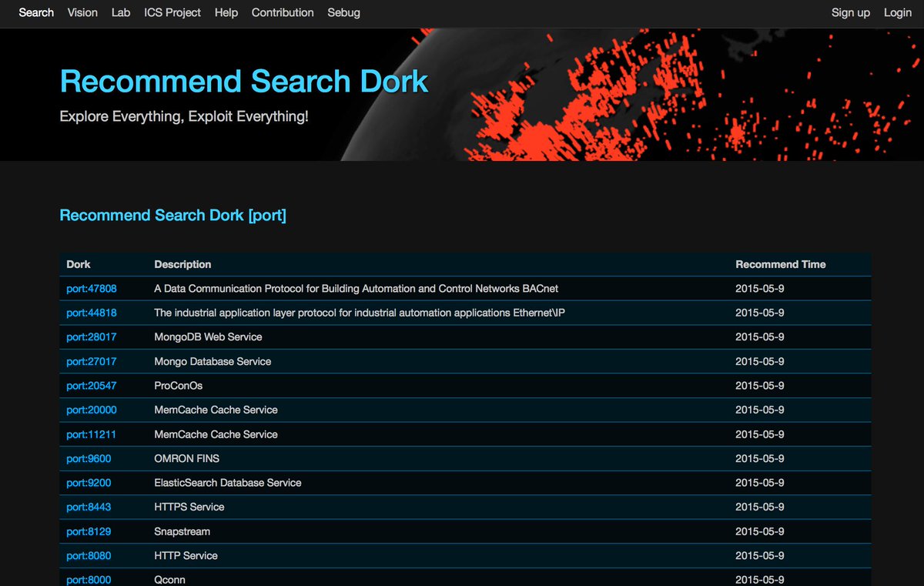Select the port:9200 dork
The height and width of the screenshot is (586, 924).
click(89, 483)
